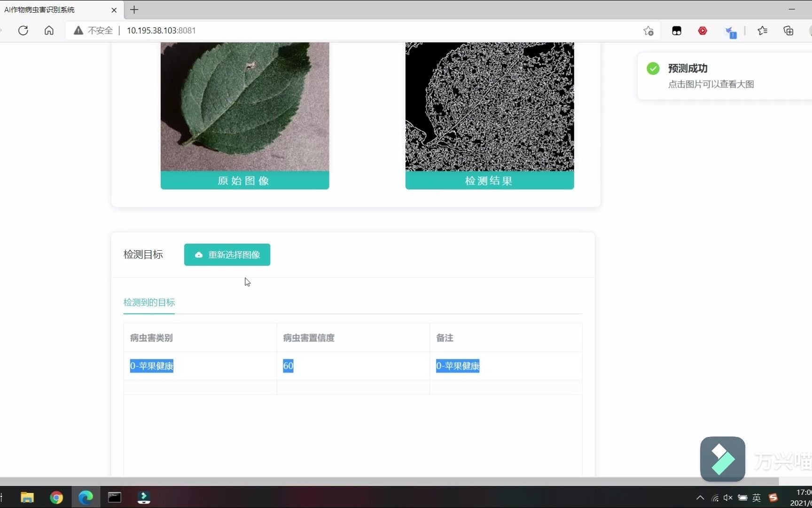Click the not-secure warning triangle icon
The width and height of the screenshot is (812, 508).
point(78,31)
